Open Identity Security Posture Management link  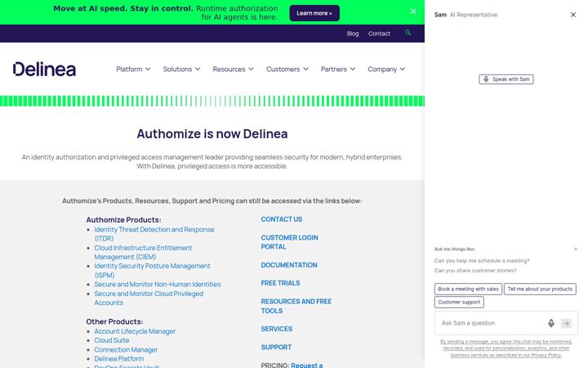pos(152,271)
